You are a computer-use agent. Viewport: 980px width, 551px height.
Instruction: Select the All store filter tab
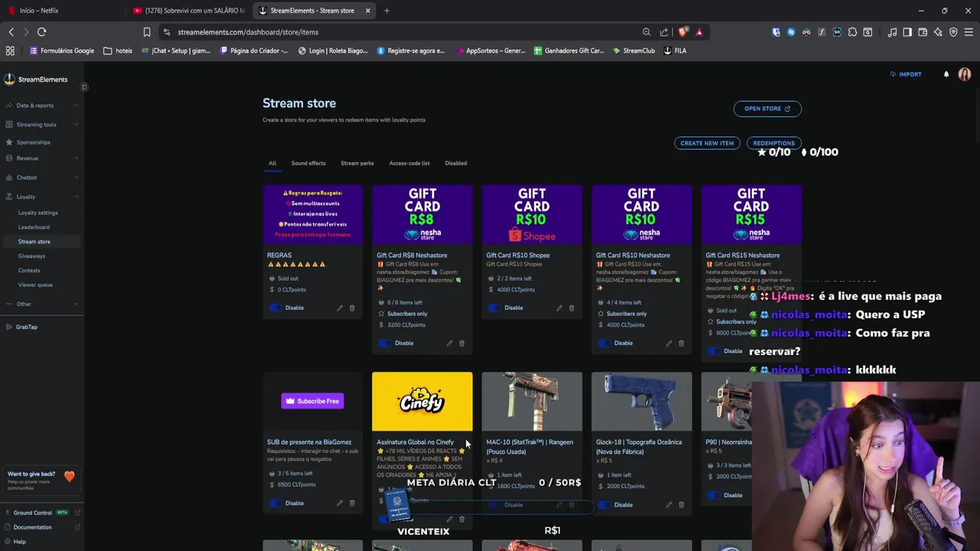[x=272, y=163]
